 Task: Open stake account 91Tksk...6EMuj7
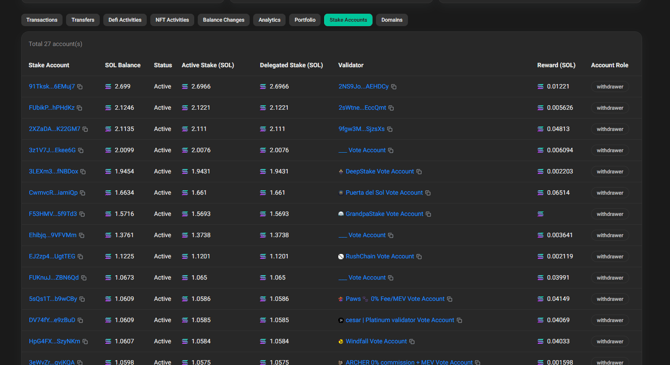click(52, 86)
